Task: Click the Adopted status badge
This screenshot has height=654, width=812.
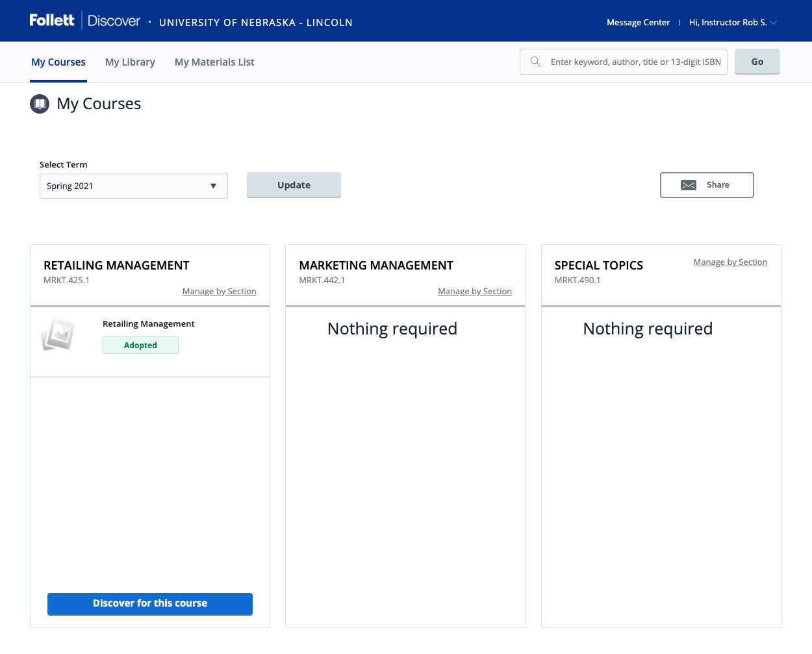Action: [x=140, y=346]
